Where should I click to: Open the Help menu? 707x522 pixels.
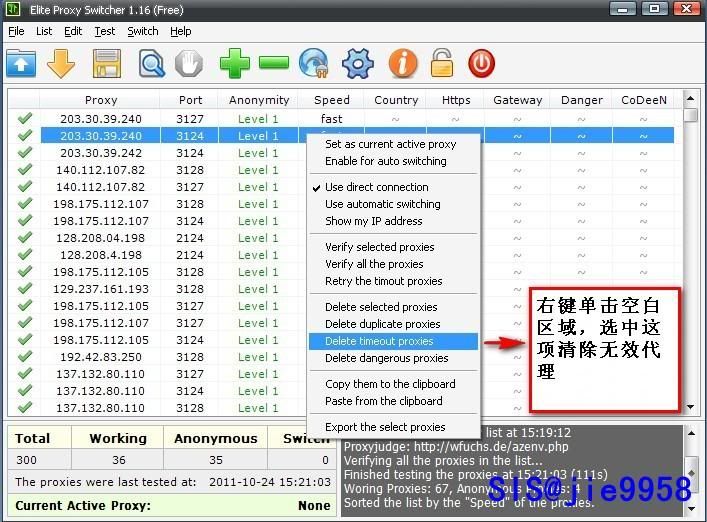point(180,31)
